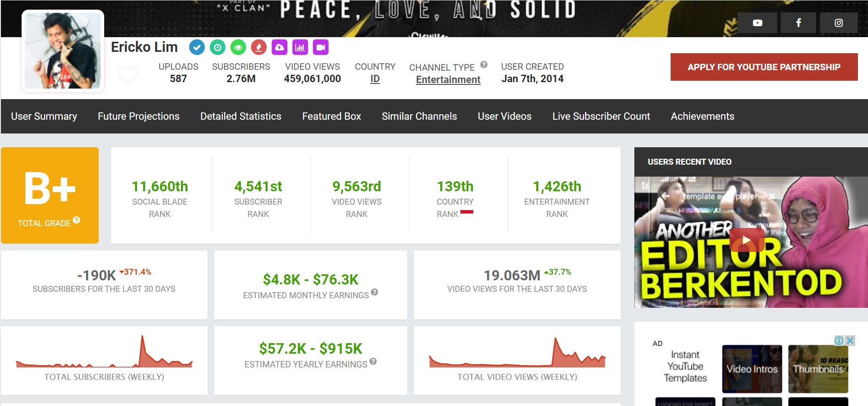Image resolution: width=868 pixels, height=406 pixels.
Task: Open the Estimated Monthly Earnings help icon
Action: point(375,292)
